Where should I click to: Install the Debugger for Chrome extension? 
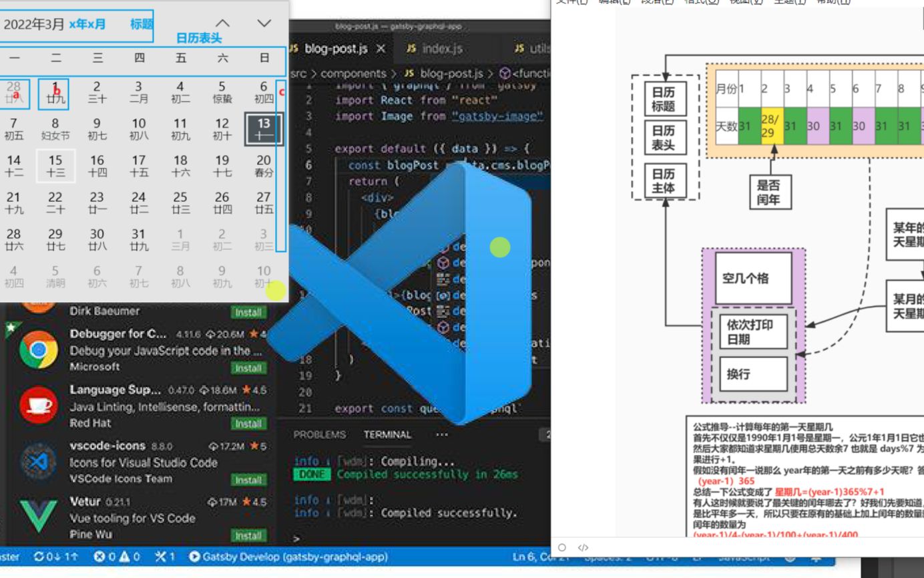[x=248, y=368]
